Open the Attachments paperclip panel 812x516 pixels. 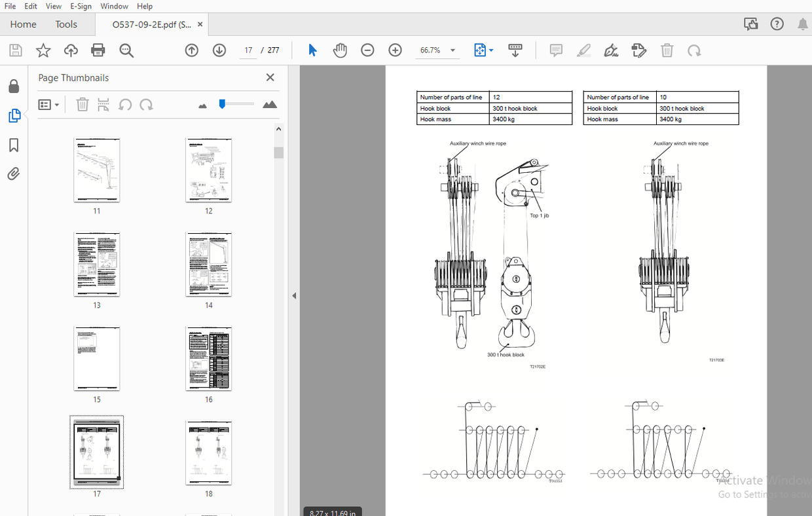pos(14,174)
